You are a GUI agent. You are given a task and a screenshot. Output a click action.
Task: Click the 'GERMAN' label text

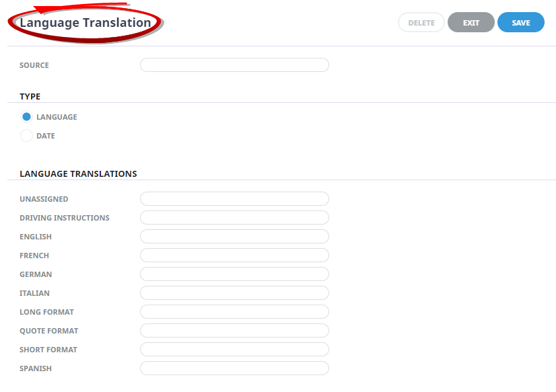coord(36,274)
